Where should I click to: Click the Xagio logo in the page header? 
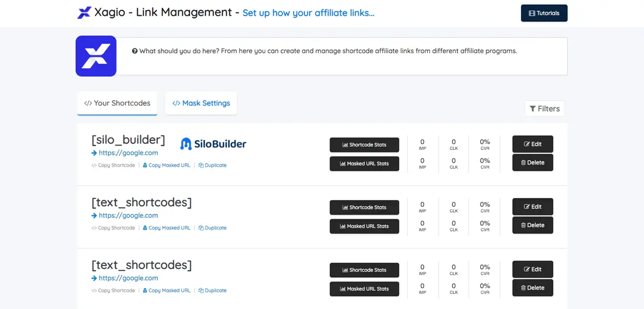tap(84, 12)
